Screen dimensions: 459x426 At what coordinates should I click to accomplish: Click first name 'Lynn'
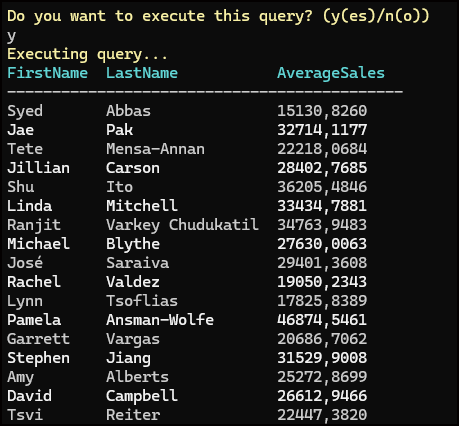click(x=25, y=301)
